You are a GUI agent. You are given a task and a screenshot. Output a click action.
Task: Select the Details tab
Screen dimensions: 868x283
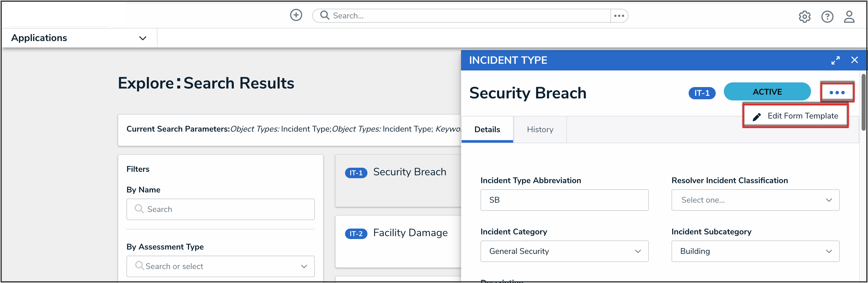coord(487,130)
